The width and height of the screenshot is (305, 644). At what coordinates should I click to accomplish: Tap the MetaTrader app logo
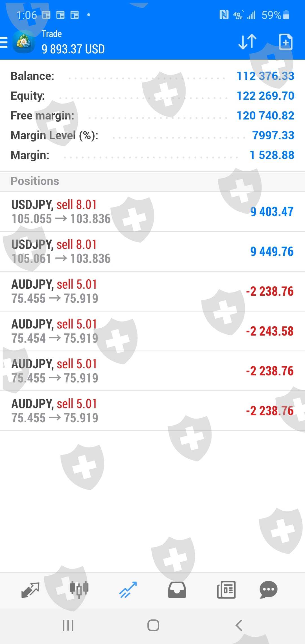(x=24, y=42)
